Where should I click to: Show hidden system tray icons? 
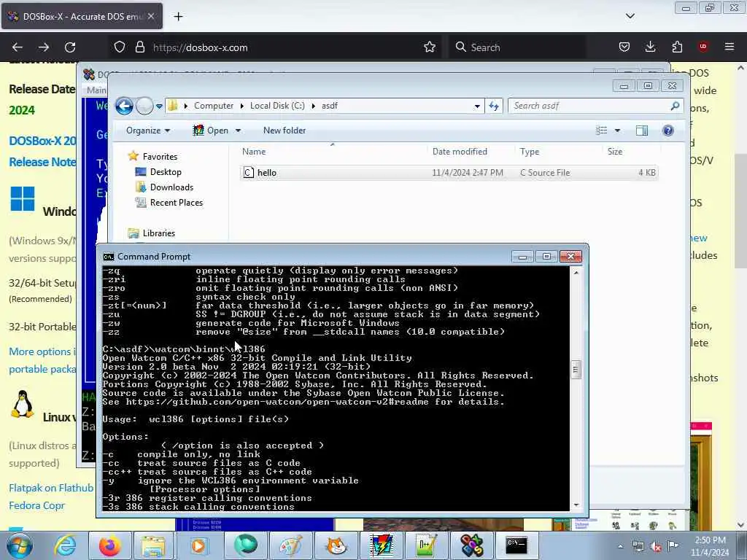[x=620, y=547]
